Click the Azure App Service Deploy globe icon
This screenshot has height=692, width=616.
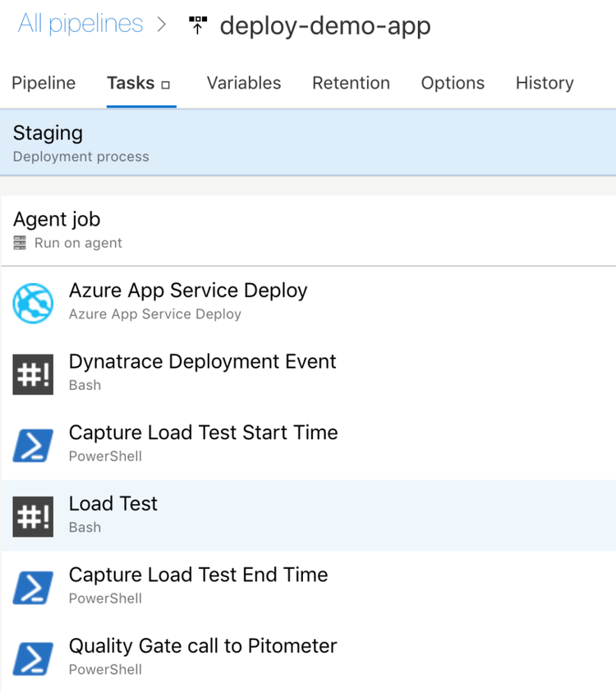tap(34, 302)
